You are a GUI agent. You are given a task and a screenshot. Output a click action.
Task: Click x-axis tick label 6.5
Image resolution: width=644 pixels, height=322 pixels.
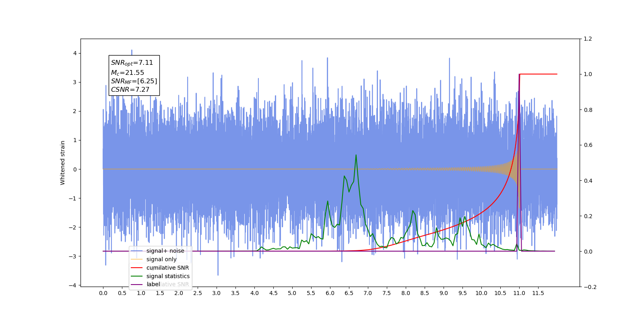click(x=349, y=293)
